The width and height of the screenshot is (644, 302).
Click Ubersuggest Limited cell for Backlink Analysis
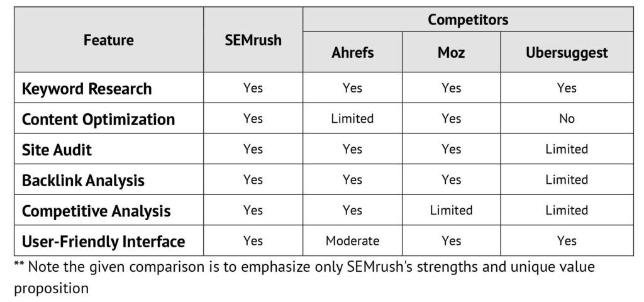tap(567, 179)
